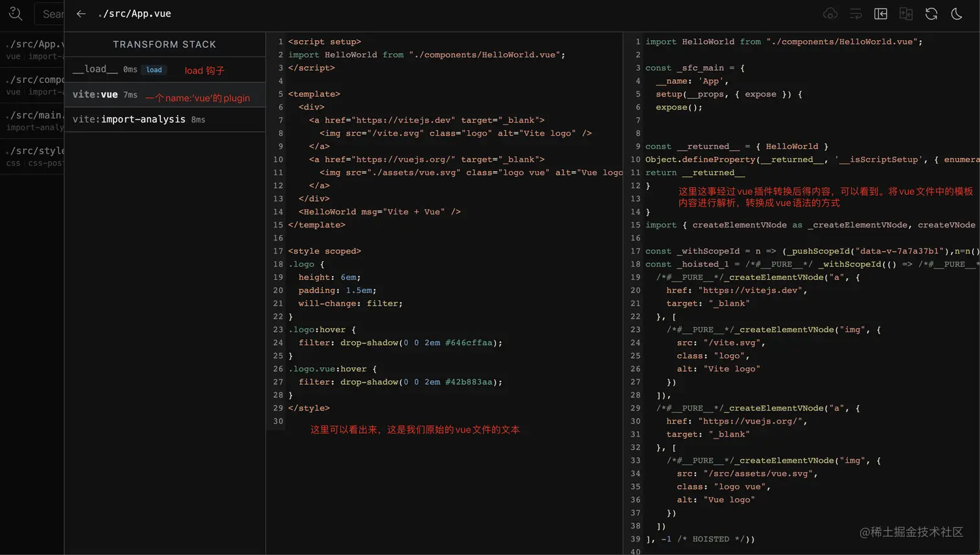Click 'expose();' line in output pane
Image resolution: width=980 pixels, height=555 pixels.
point(679,108)
